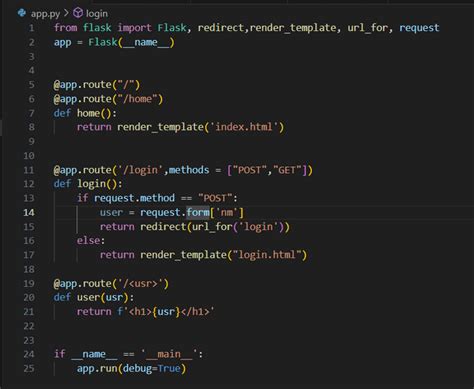Viewport: 474px width, 389px height.
Task: Click line number 14 in gutter
Action: coord(29,212)
